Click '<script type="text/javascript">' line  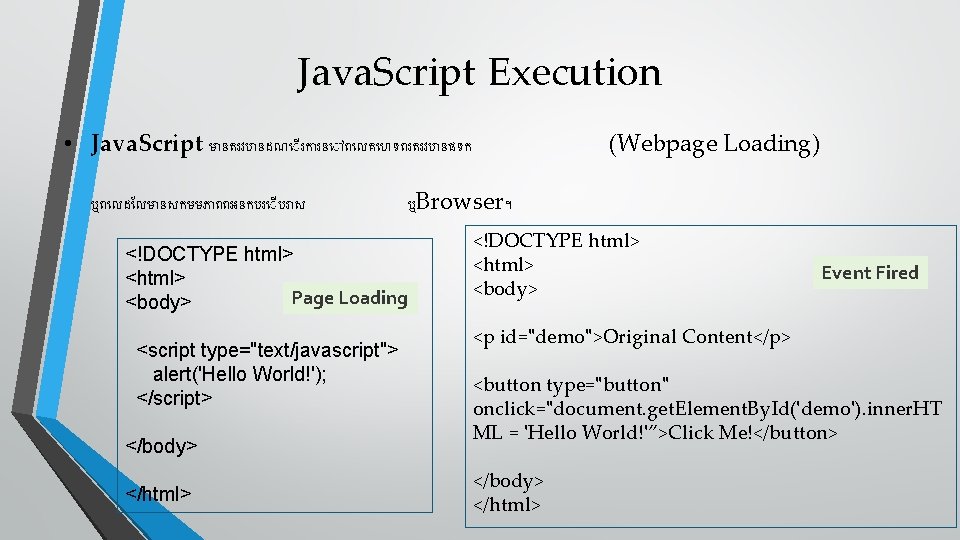pyautogui.click(x=267, y=350)
